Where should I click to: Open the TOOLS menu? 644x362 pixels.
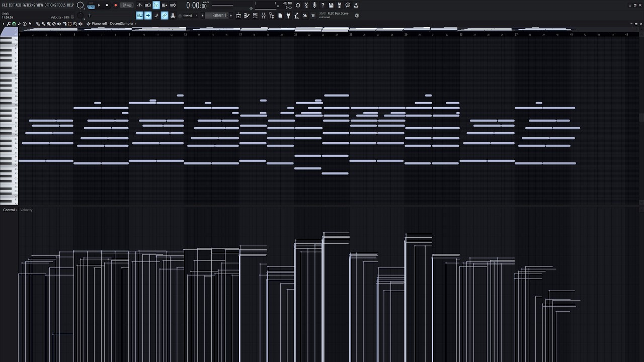pyautogui.click(x=61, y=5)
